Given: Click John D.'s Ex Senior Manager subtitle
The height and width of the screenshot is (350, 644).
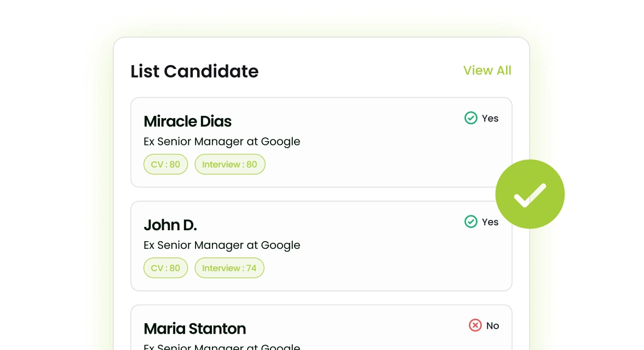Looking at the screenshot, I should point(222,245).
